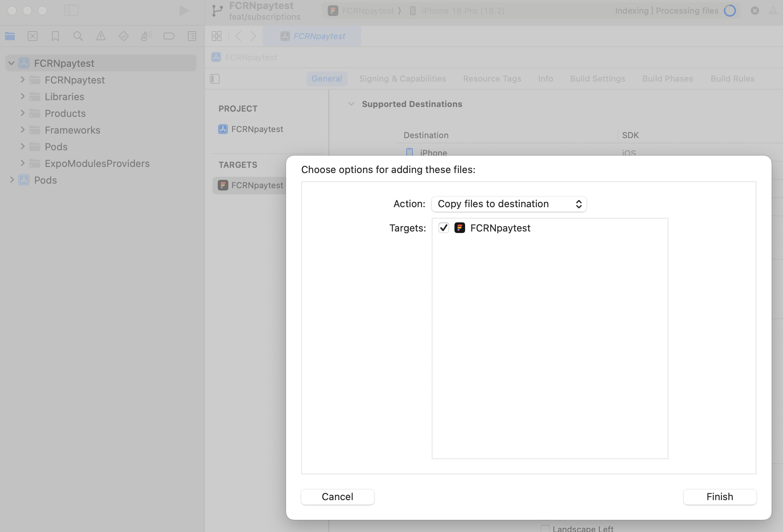This screenshot has width=783, height=532.
Task: Open the Project navigator folder icon
Action: (x=10, y=36)
